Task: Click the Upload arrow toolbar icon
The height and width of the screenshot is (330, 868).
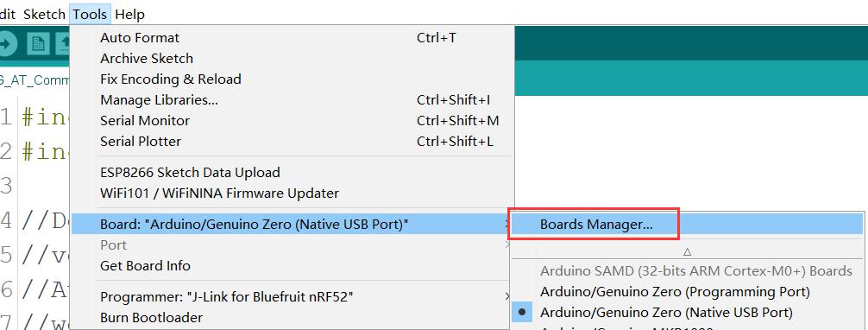Action: tap(7, 44)
